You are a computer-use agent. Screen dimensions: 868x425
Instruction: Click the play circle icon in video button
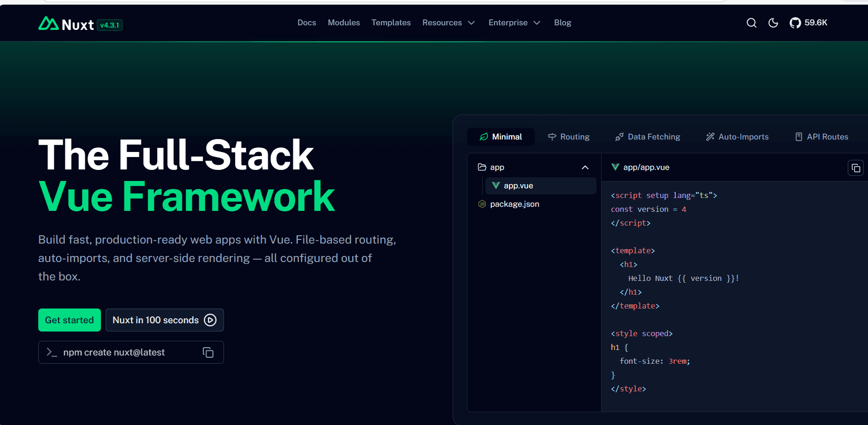[210, 320]
